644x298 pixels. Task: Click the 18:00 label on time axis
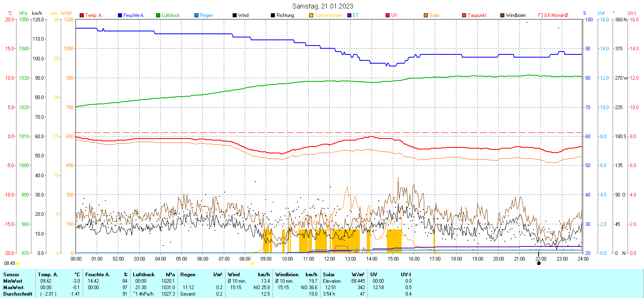point(456,259)
